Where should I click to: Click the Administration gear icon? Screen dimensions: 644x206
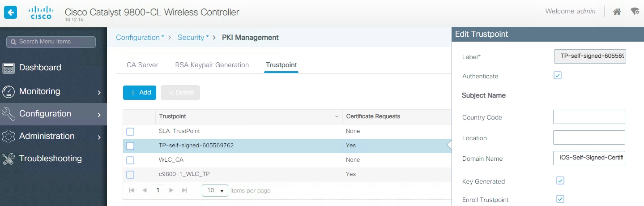(9, 137)
